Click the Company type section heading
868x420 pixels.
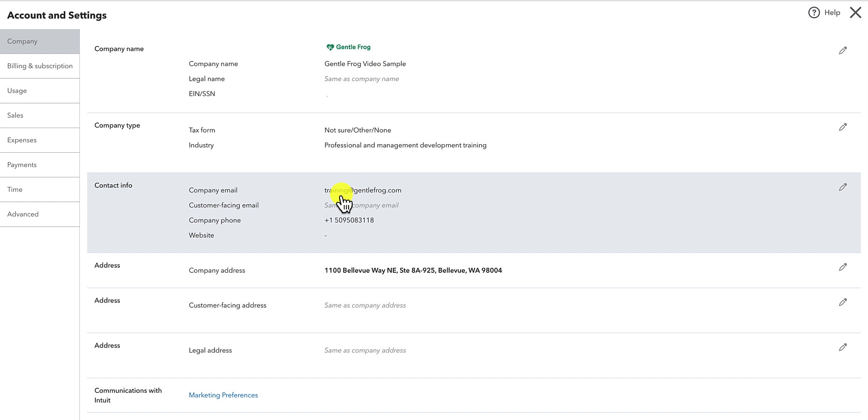click(x=117, y=126)
